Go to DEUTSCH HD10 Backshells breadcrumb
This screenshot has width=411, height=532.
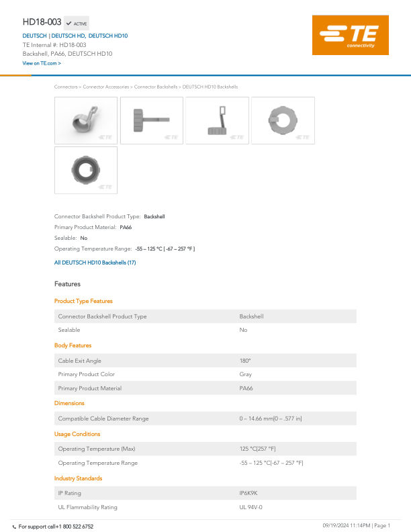pyautogui.click(x=210, y=87)
